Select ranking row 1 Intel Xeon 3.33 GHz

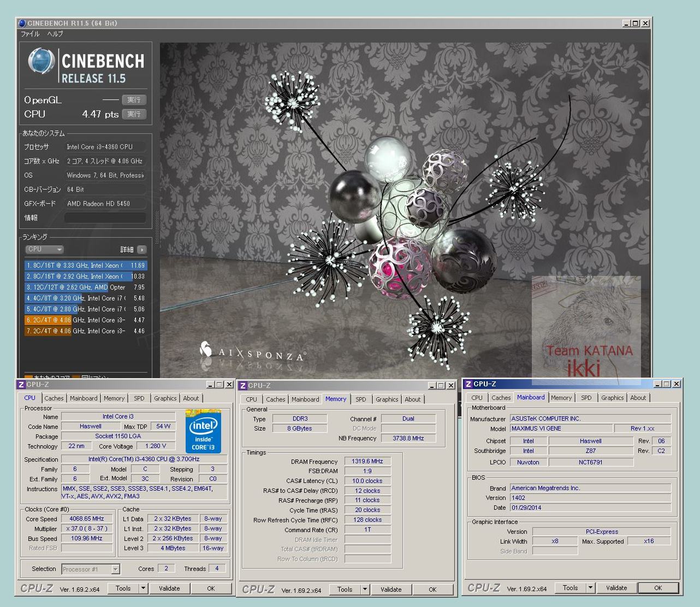[x=85, y=266]
